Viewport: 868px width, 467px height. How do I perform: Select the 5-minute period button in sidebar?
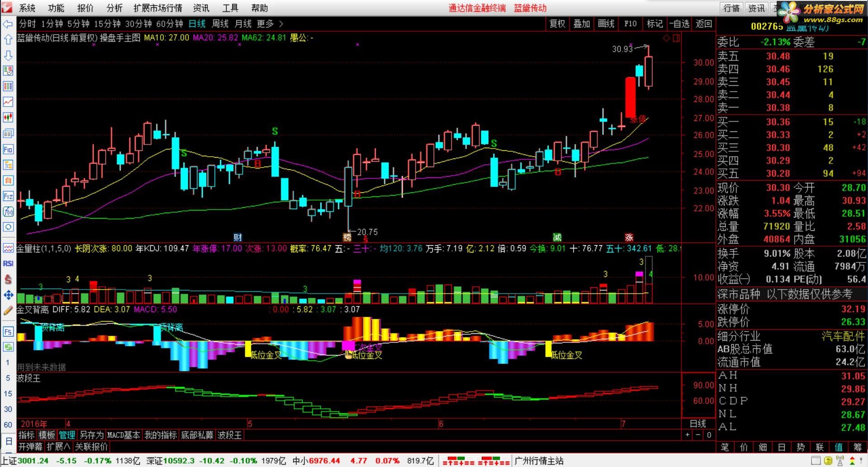coord(8,378)
